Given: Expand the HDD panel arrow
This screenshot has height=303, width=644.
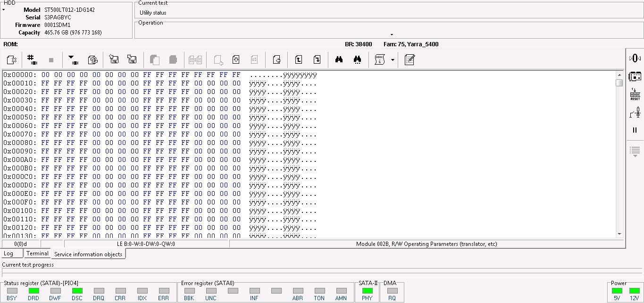Looking at the screenshot, I should click(3, 9).
